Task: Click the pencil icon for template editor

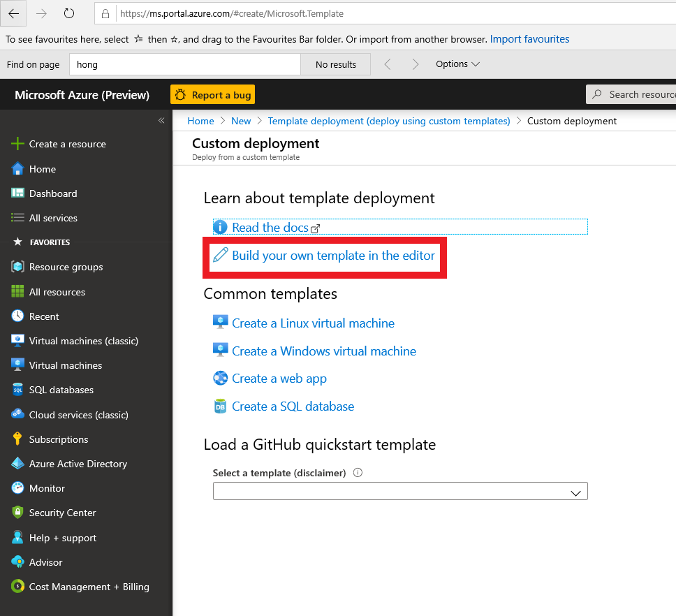Action: tap(220, 255)
